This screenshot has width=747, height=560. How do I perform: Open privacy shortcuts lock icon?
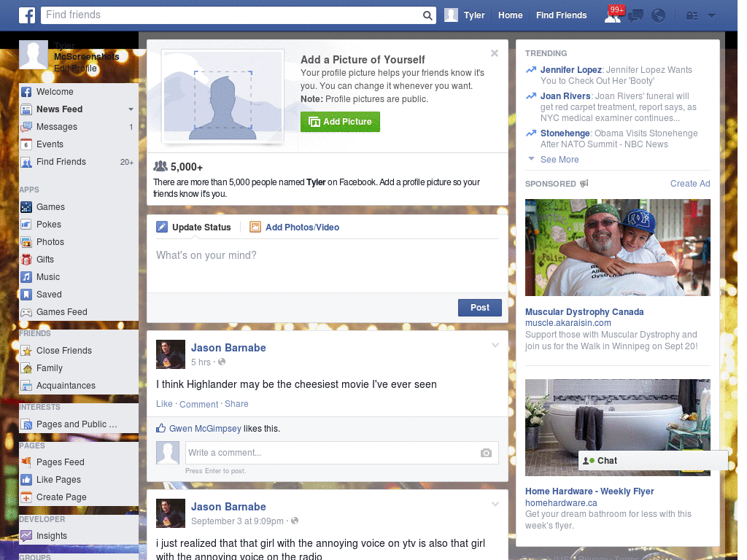point(692,16)
